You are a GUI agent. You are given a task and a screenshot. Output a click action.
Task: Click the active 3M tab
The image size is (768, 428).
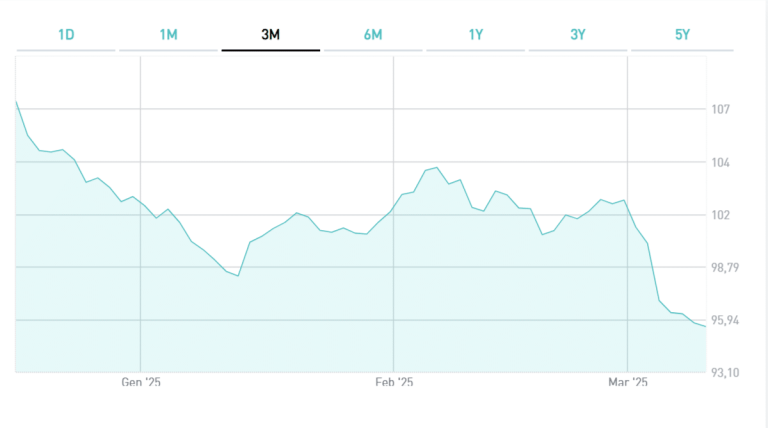270,35
